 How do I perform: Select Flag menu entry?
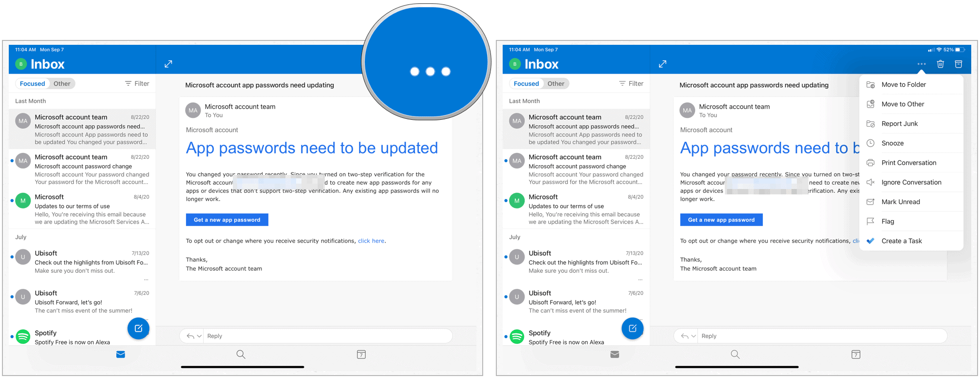(x=911, y=221)
